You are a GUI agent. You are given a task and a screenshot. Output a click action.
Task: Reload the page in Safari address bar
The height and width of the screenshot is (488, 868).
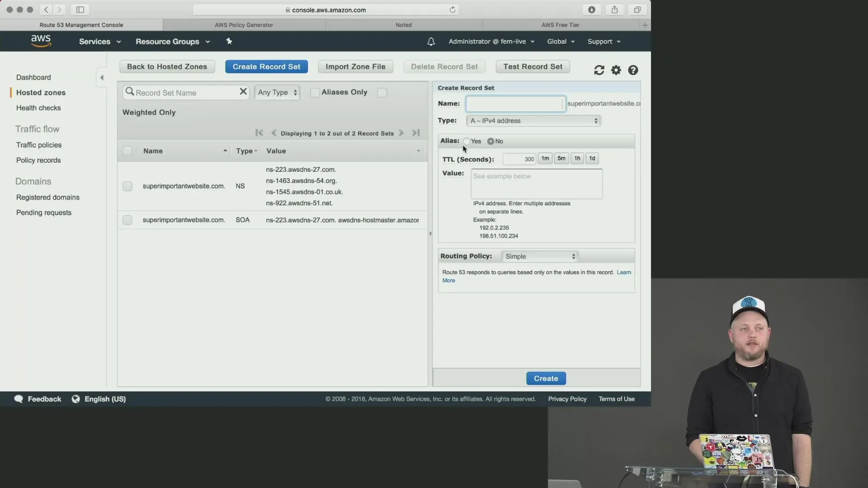coord(452,9)
